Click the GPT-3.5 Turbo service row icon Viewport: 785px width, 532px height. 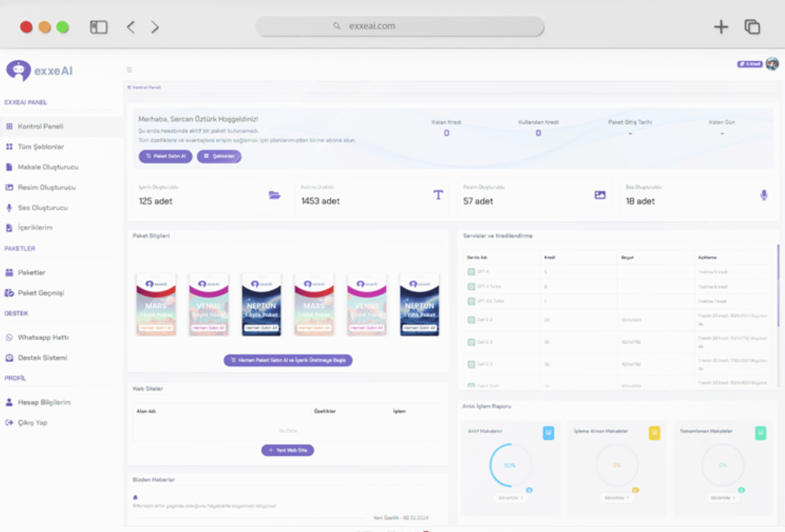pos(471,301)
